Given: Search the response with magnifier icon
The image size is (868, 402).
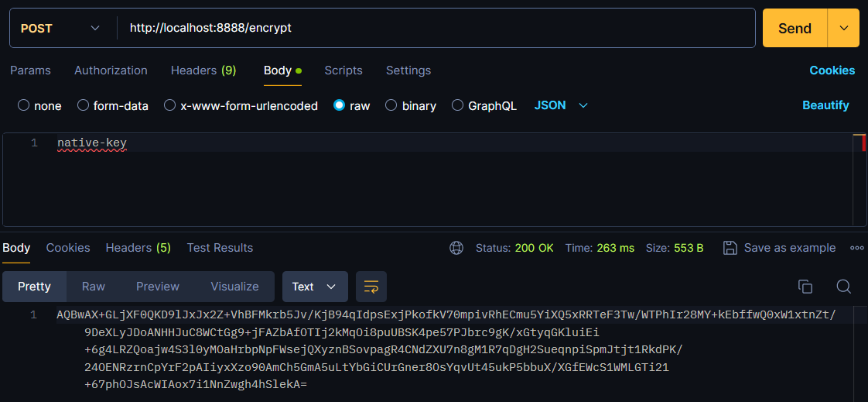Looking at the screenshot, I should [x=844, y=287].
